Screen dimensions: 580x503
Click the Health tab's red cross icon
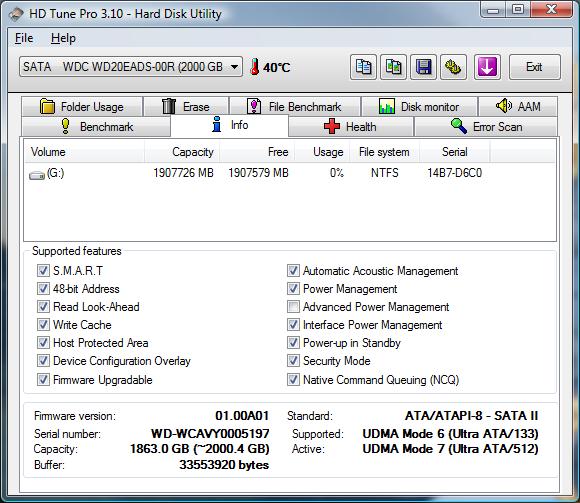(332, 126)
